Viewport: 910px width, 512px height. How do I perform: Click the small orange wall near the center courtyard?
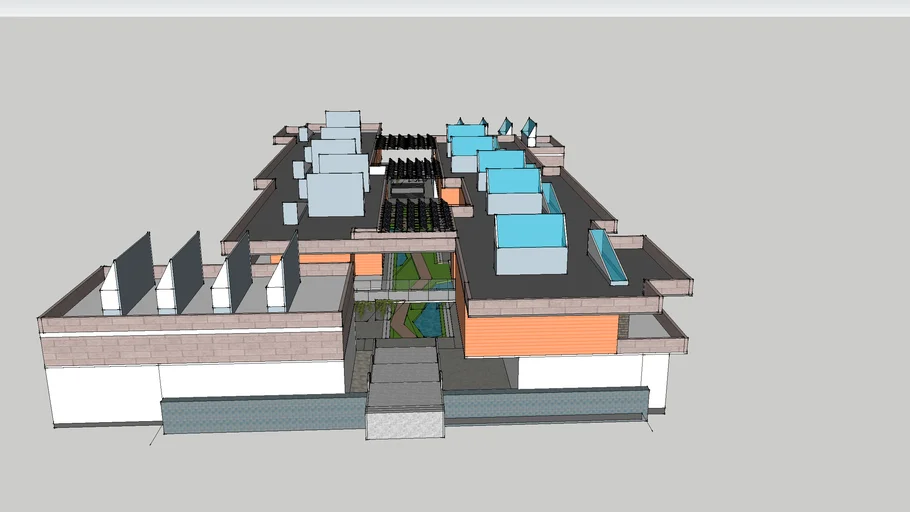[368, 264]
